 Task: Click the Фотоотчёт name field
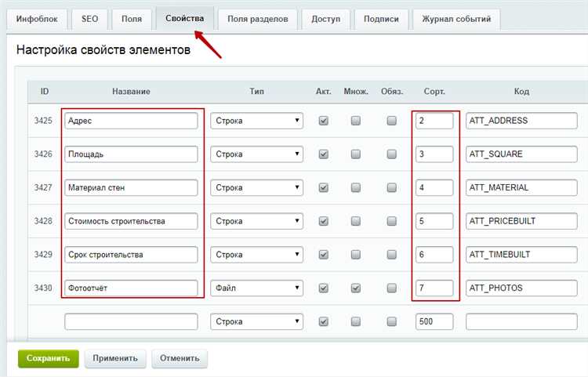pyautogui.click(x=131, y=288)
